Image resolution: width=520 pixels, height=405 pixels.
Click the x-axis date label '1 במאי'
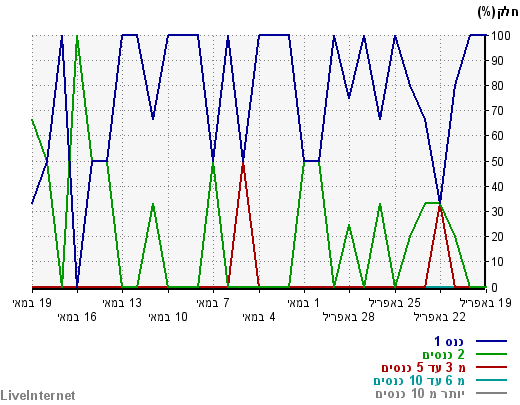coord(304,303)
